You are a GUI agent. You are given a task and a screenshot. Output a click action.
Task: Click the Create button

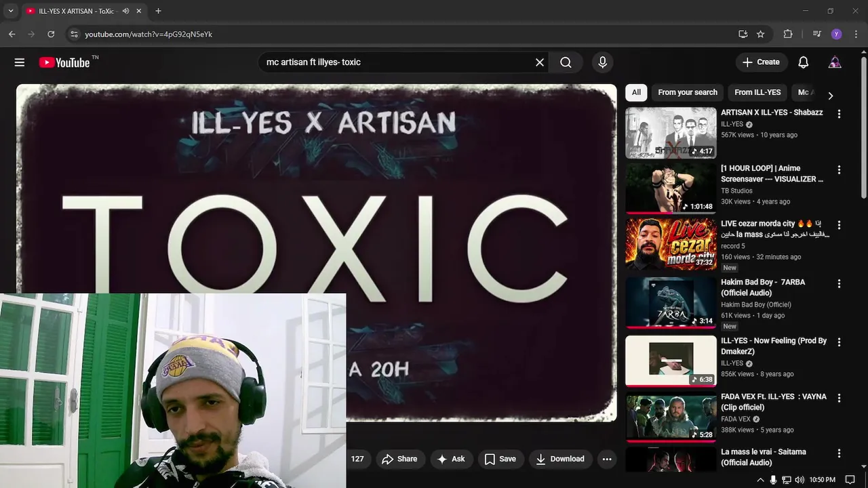point(762,62)
